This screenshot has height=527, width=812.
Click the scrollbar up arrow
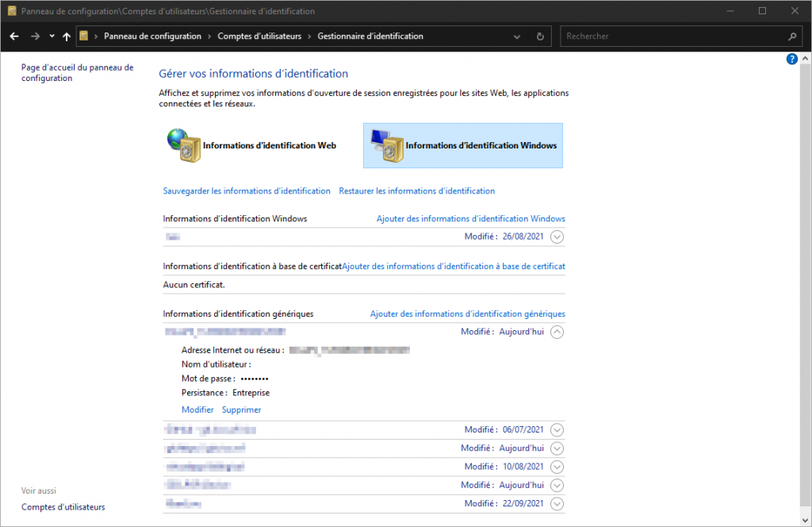coord(805,59)
